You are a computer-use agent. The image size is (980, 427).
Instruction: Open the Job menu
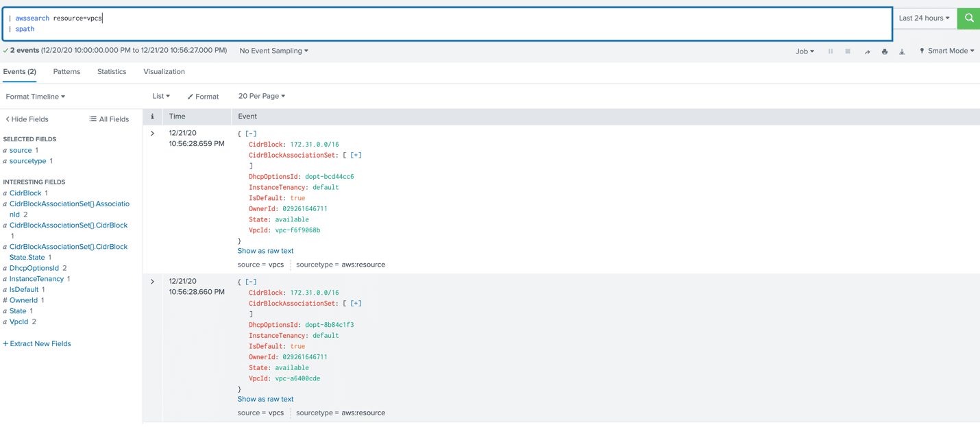(805, 51)
